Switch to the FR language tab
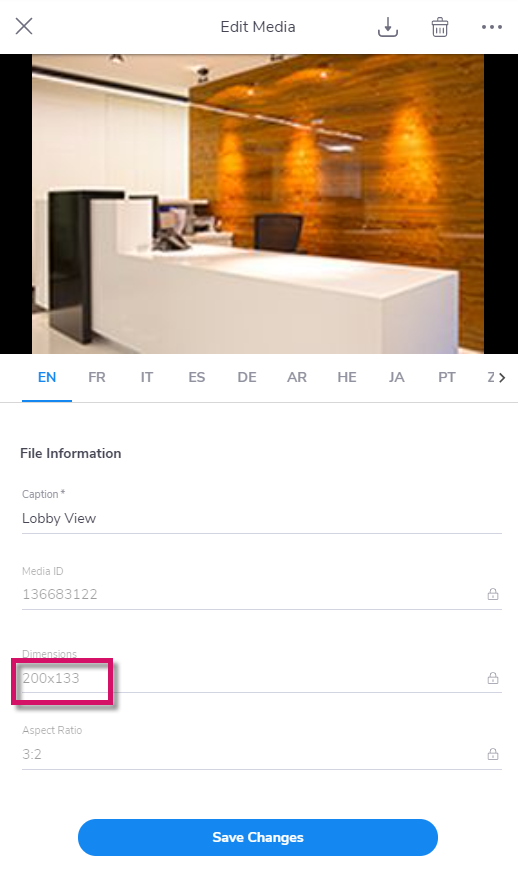518x870 pixels. click(x=97, y=377)
